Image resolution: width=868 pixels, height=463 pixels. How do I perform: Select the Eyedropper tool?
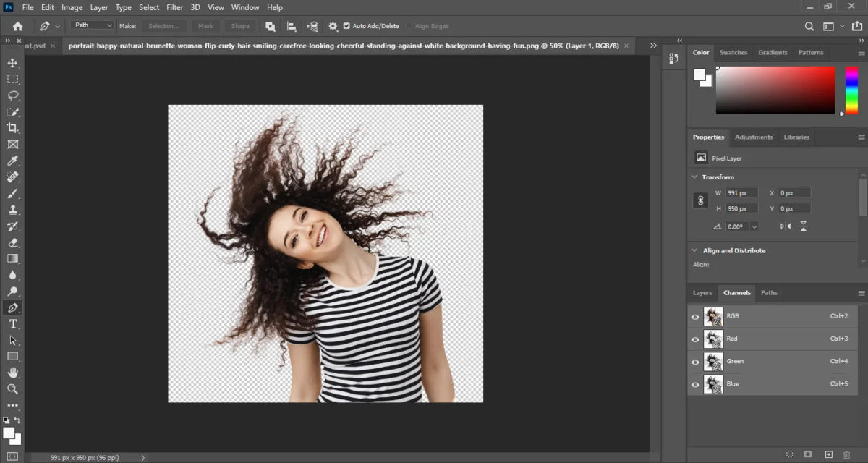tap(12, 161)
